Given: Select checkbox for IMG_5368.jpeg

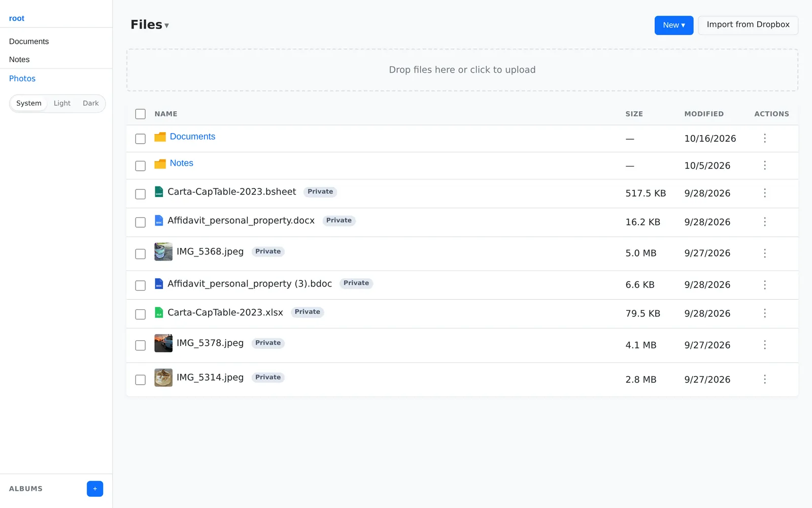Looking at the screenshot, I should pyautogui.click(x=141, y=253).
